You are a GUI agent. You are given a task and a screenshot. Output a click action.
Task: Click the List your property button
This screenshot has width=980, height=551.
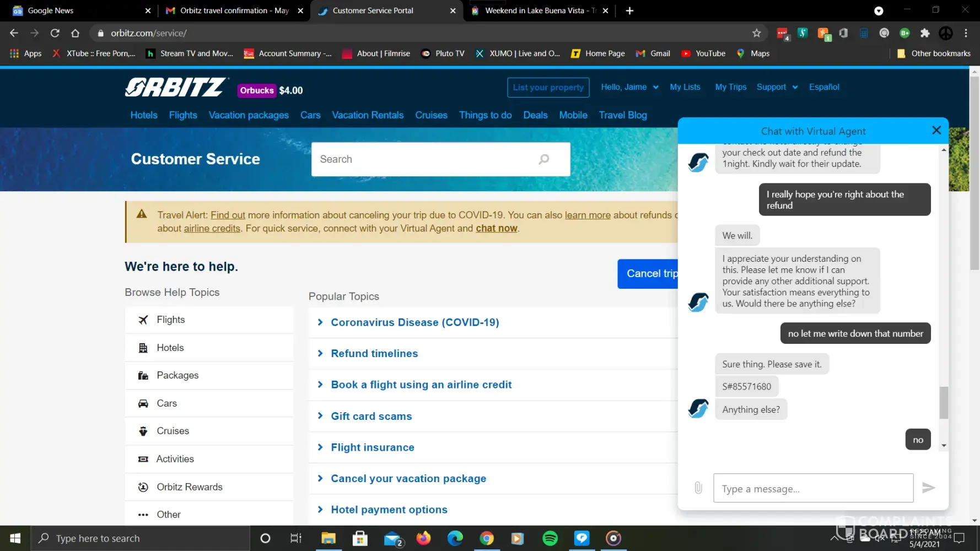[x=548, y=88]
